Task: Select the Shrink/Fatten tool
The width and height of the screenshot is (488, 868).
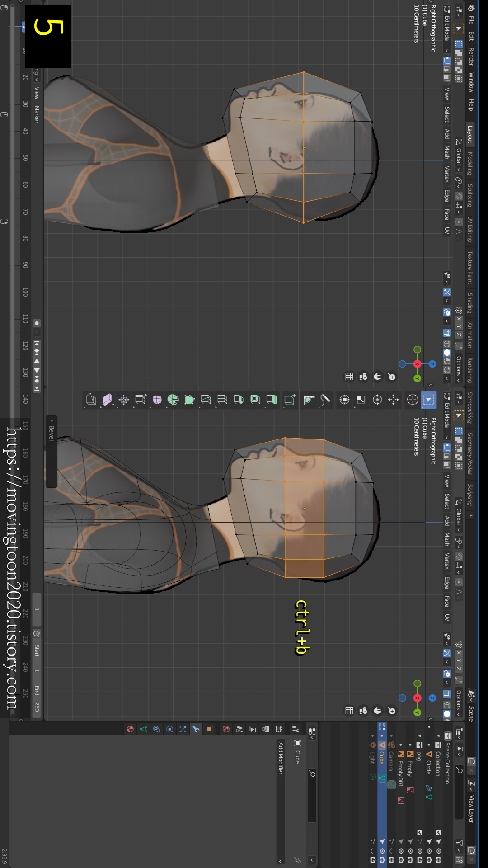Action: point(124,400)
